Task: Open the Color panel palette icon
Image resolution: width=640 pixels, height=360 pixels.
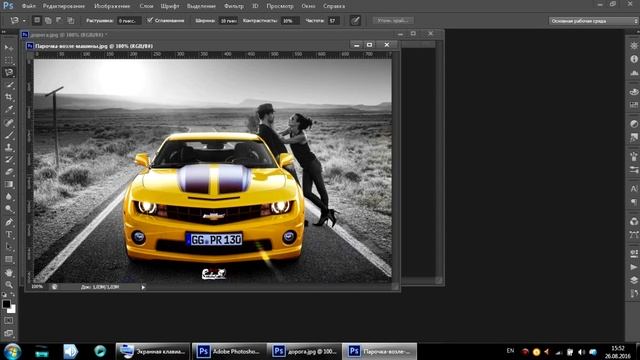Action: (x=634, y=91)
